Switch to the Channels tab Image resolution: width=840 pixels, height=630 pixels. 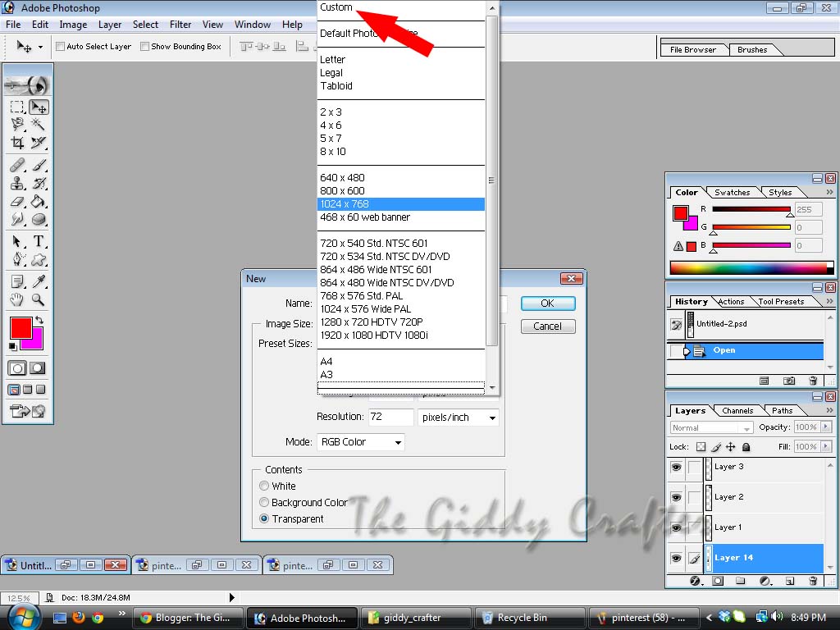tap(737, 410)
